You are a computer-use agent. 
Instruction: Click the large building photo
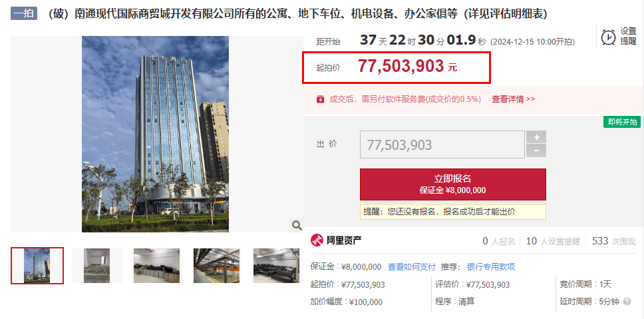[x=155, y=134]
